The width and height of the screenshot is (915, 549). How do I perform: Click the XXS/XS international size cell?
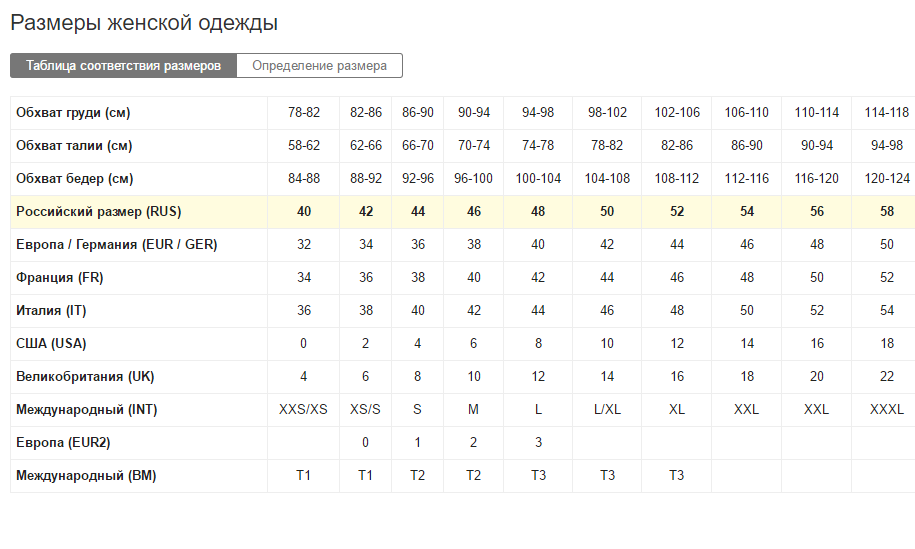pyautogui.click(x=303, y=410)
